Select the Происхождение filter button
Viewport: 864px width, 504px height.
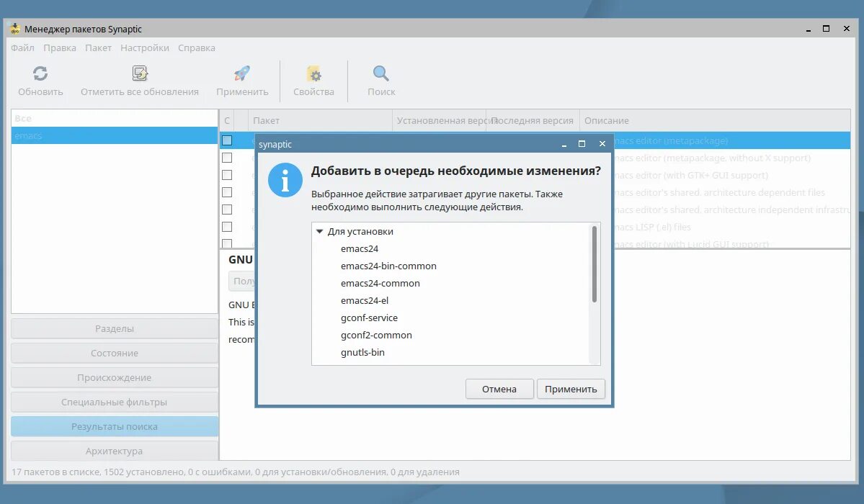[x=115, y=377]
